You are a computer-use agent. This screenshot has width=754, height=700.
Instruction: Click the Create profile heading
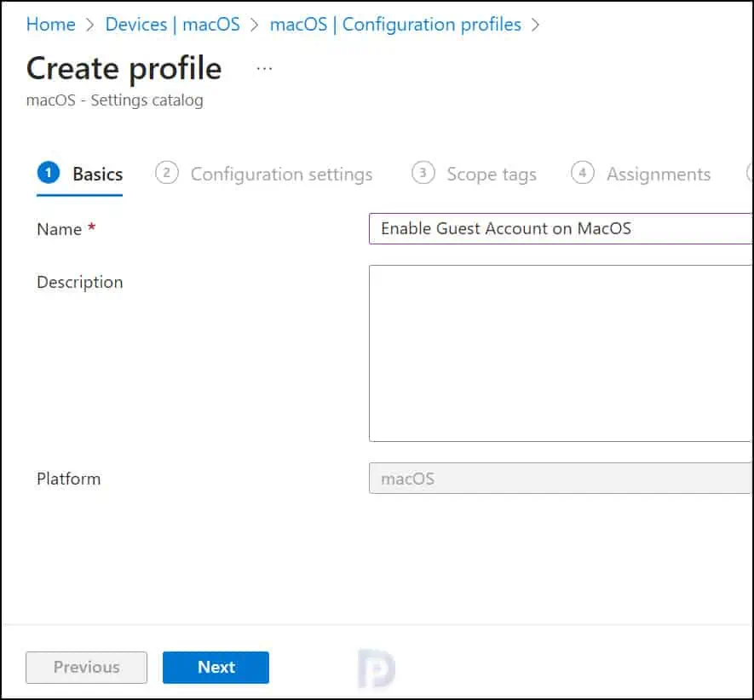pyautogui.click(x=124, y=68)
